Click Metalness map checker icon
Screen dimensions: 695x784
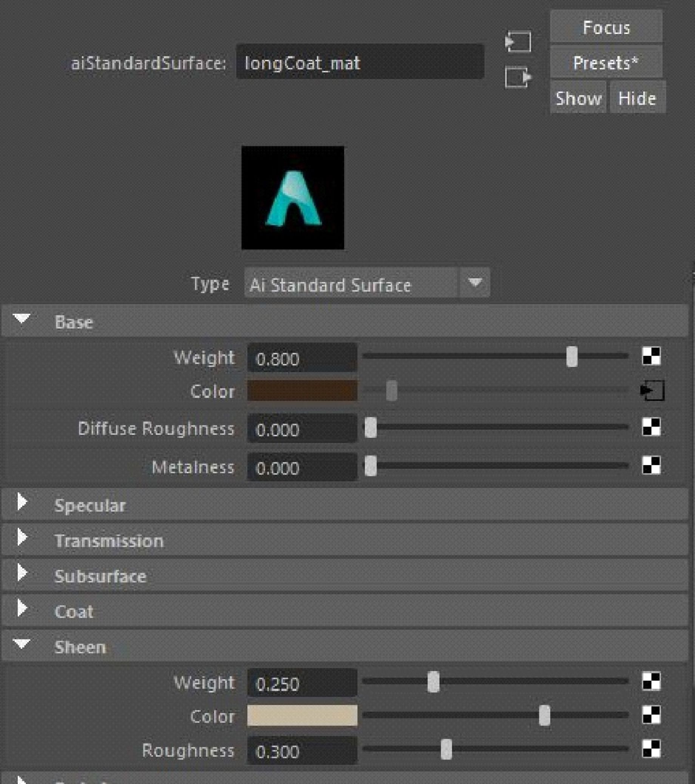click(651, 465)
